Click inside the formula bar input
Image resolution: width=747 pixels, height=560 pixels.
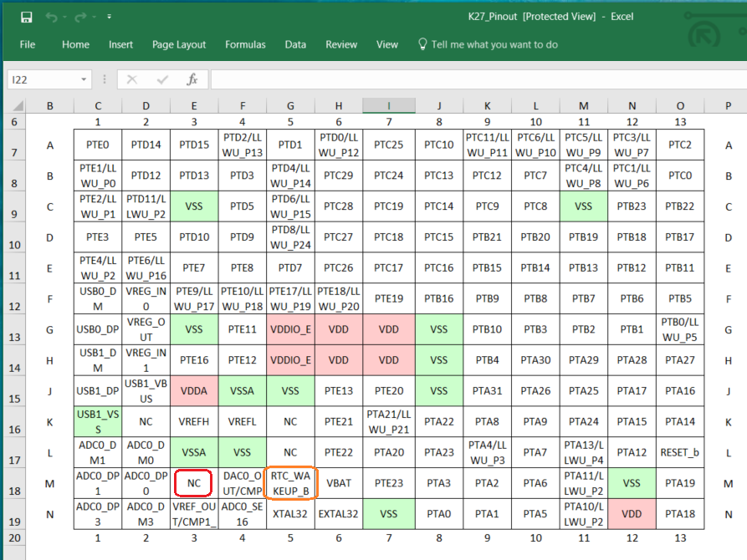point(478,79)
